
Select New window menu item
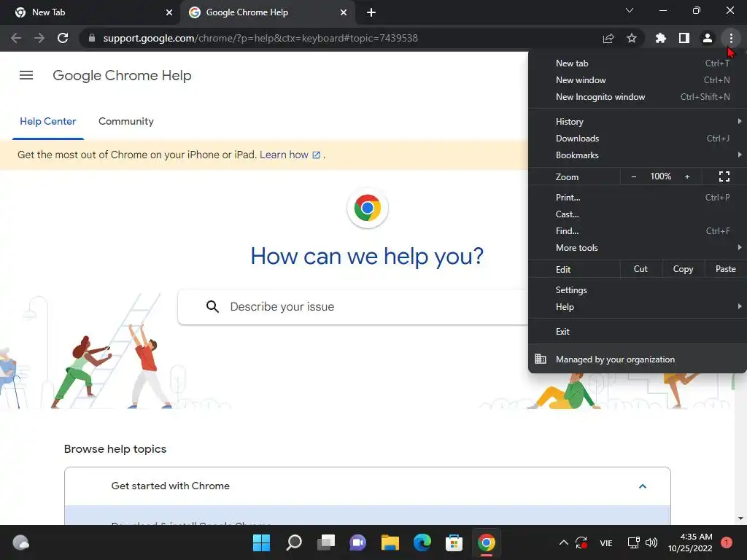[x=638, y=80]
